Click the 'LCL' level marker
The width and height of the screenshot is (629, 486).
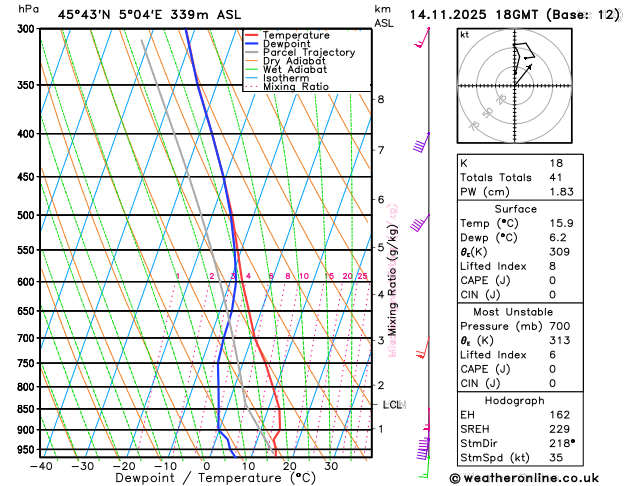tap(394, 405)
